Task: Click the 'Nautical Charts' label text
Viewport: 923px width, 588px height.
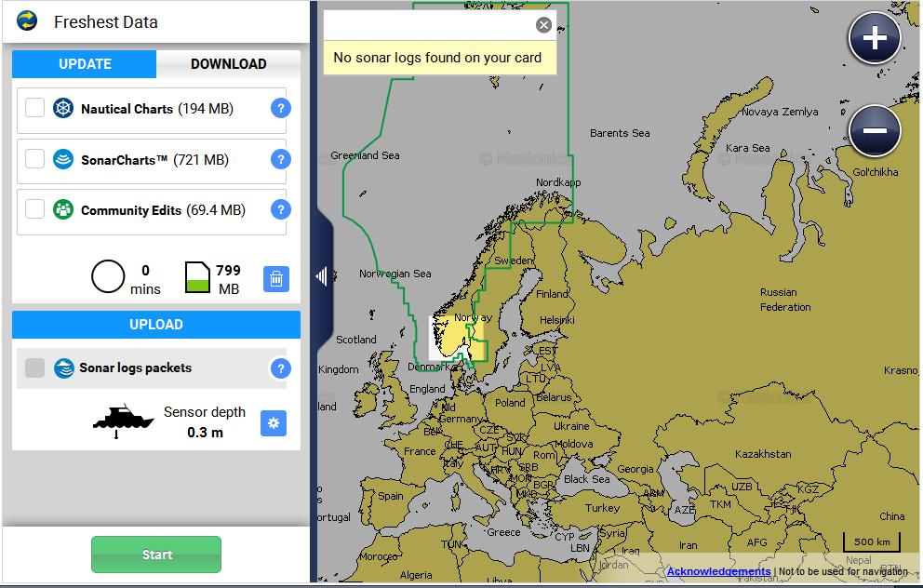Action: click(127, 109)
